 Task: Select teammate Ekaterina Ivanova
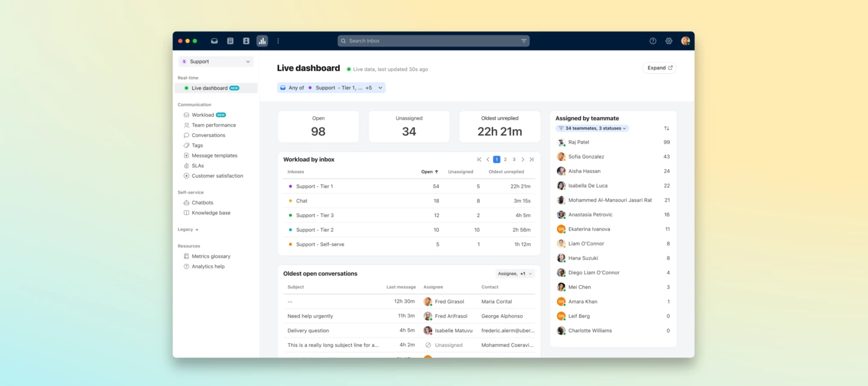[613, 229]
